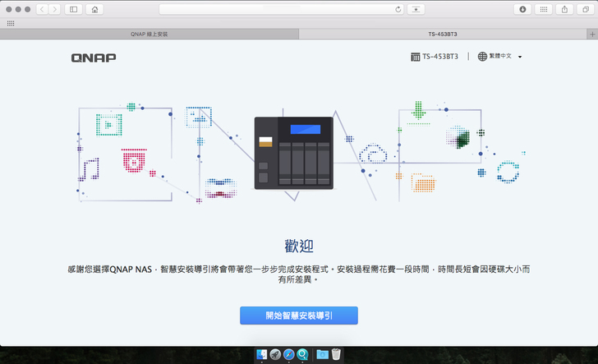Go forward with Safari's forward arrow

click(x=54, y=9)
